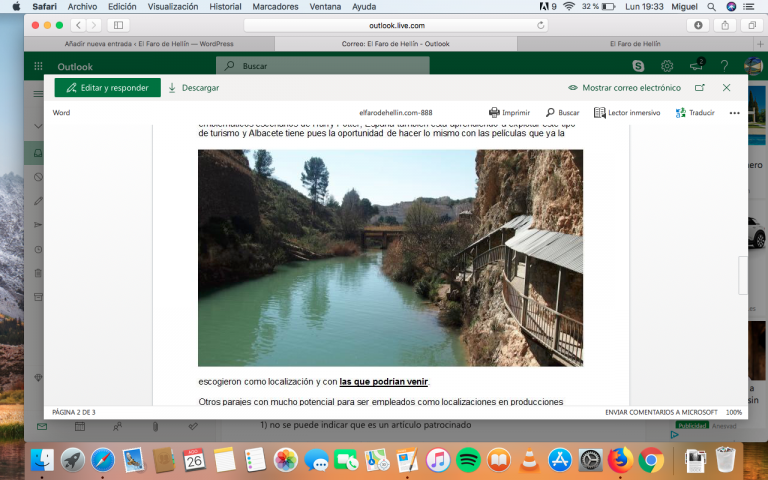Toggle Safari sidebar button
Image resolution: width=768 pixels, height=480 pixels.
point(119,25)
